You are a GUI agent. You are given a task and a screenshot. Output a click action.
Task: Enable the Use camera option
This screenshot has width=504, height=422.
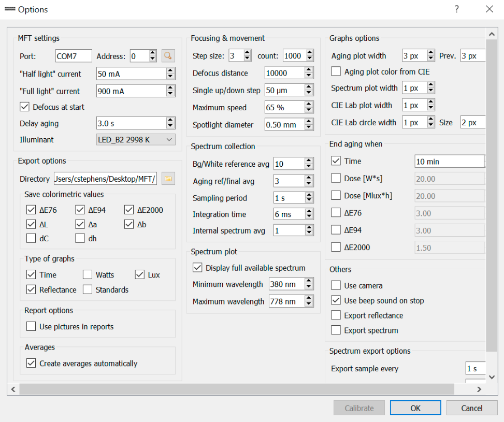tap(336, 286)
